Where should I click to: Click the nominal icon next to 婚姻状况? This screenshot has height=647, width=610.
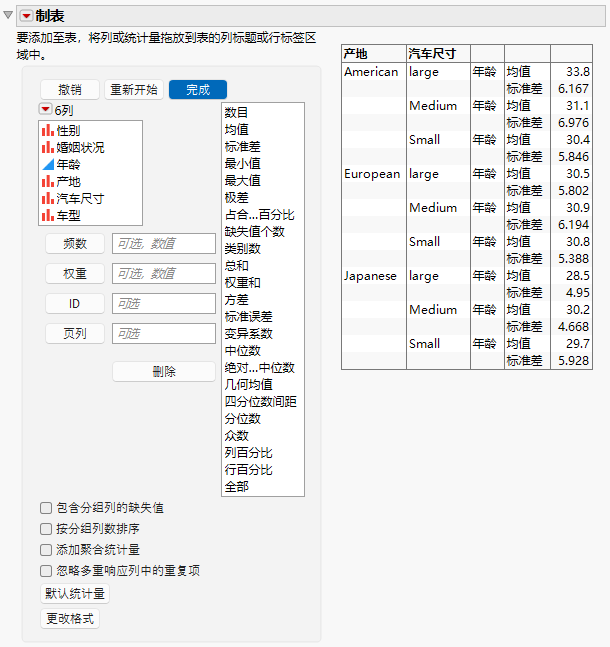[48, 147]
